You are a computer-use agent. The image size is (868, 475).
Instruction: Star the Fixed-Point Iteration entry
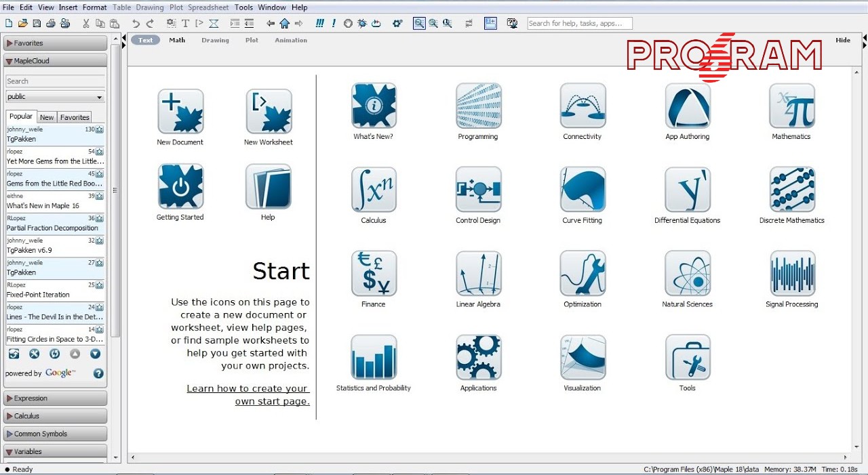(100, 285)
